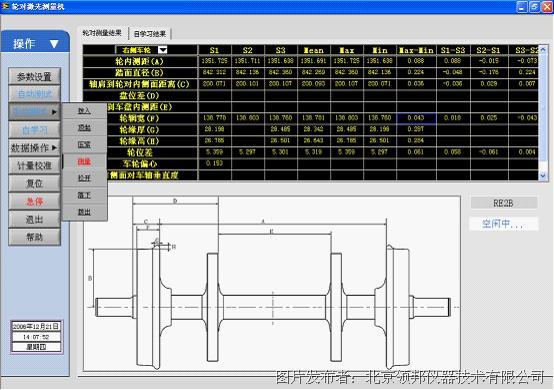
Task: Start 自动测试 automatic test
Action: pos(34,94)
